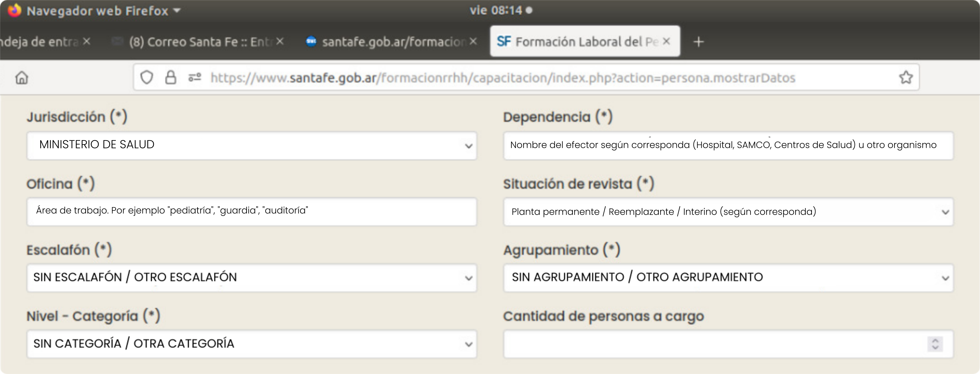The width and height of the screenshot is (980, 374).
Task: Click the Cantidad de personas a cargo stepper
Action: click(x=935, y=344)
